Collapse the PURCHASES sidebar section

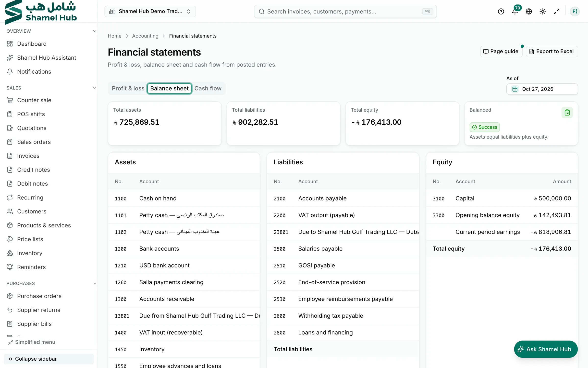(95, 283)
